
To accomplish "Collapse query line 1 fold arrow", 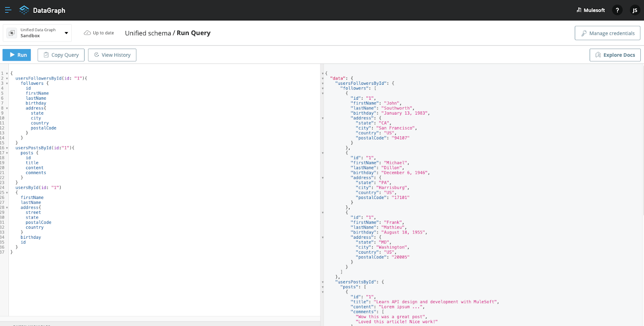I will coord(7,74).
